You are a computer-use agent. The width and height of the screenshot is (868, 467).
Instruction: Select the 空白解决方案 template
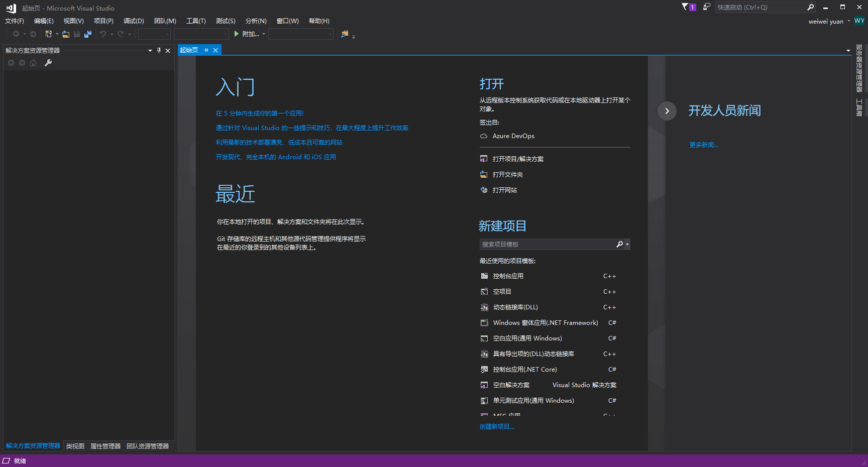pyautogui.click(x=548, y=385)
